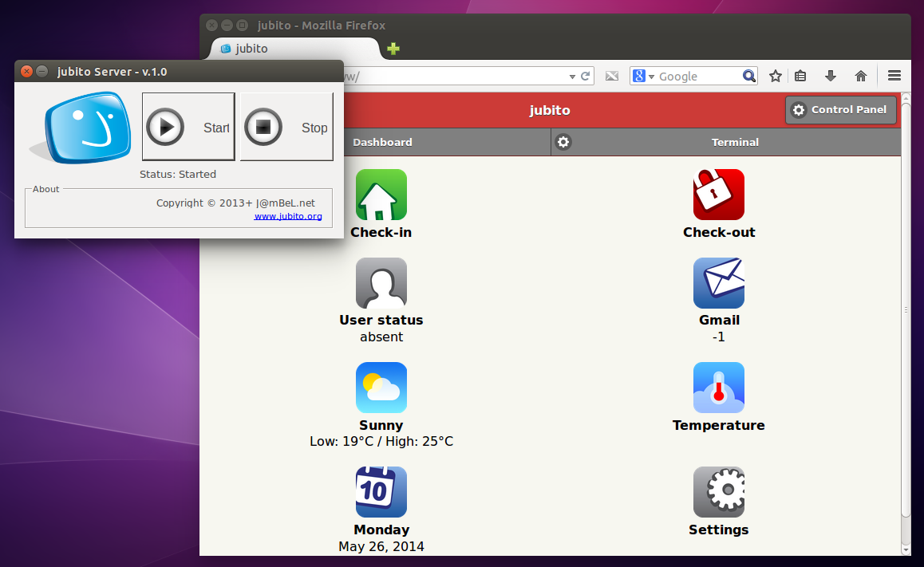Open a new tab with the green plus
This screenshot has height=567, width=924.
393,49
